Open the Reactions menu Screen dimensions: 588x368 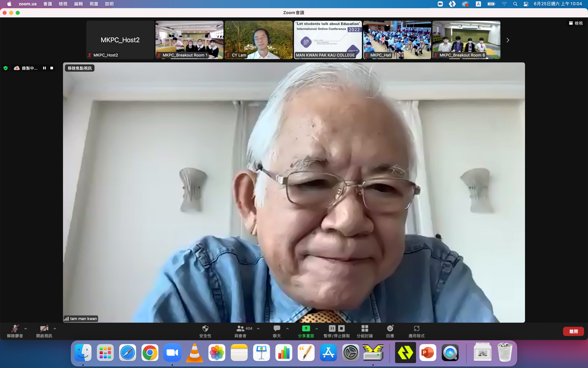pos(390,331)
